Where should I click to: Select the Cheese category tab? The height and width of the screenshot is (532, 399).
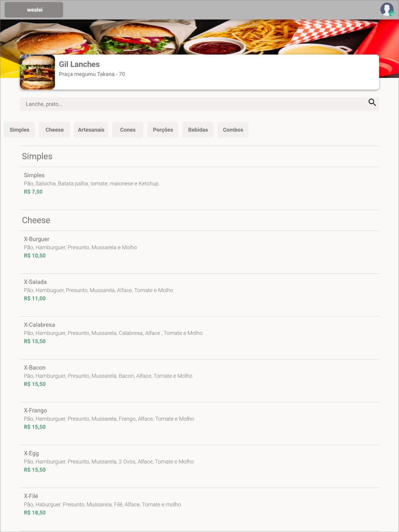(55, 130)
